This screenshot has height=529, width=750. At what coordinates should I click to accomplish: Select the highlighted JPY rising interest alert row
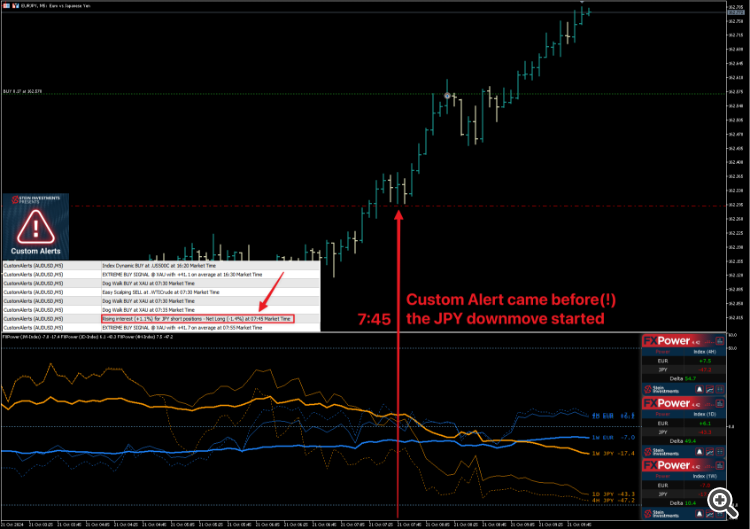161,319
